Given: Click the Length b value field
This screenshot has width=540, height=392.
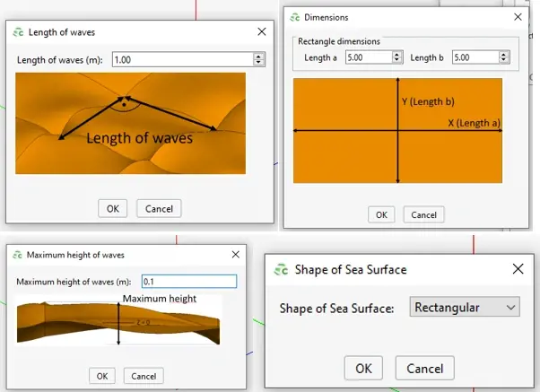Looking at the screenshot, I should click(x=475, y=57).
